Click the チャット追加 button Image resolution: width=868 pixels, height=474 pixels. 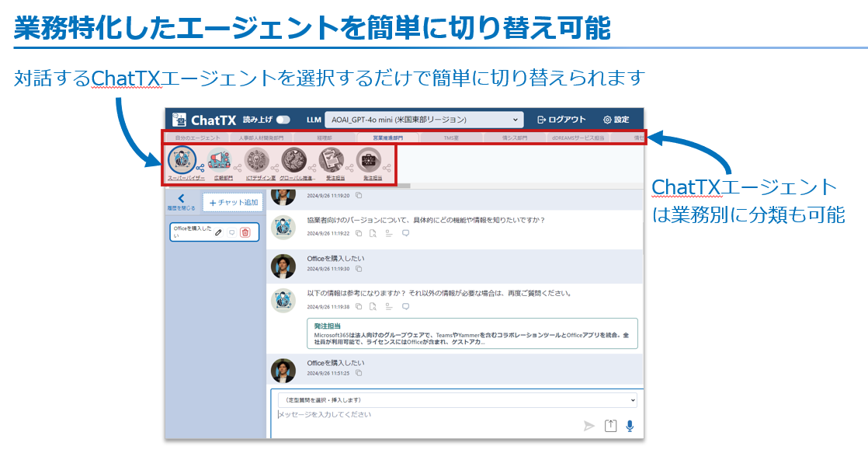(233, 202)
